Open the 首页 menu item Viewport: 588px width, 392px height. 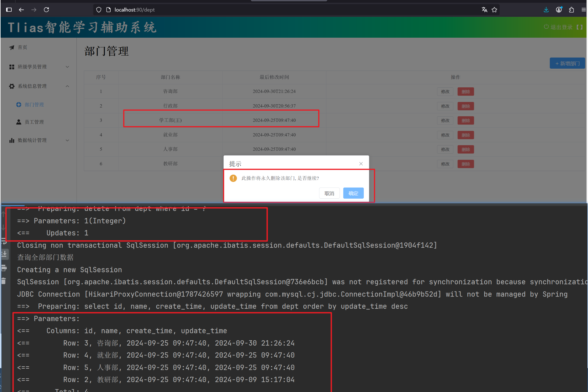[22, 47]
